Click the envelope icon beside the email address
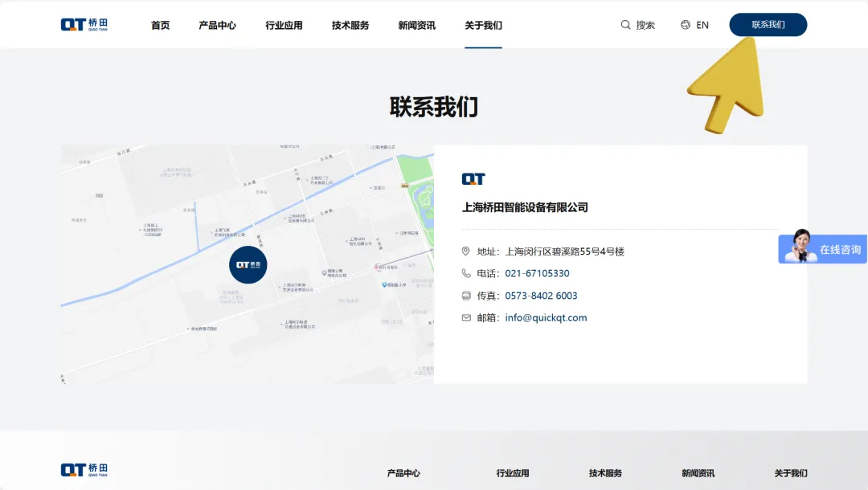The height and width of the screenshot is (490, 868). coord(467,317)
